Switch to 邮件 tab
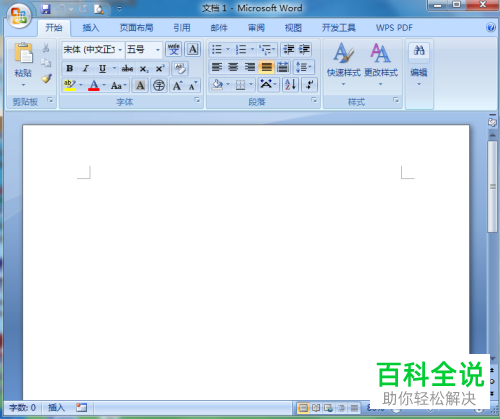 click(219, 28)
